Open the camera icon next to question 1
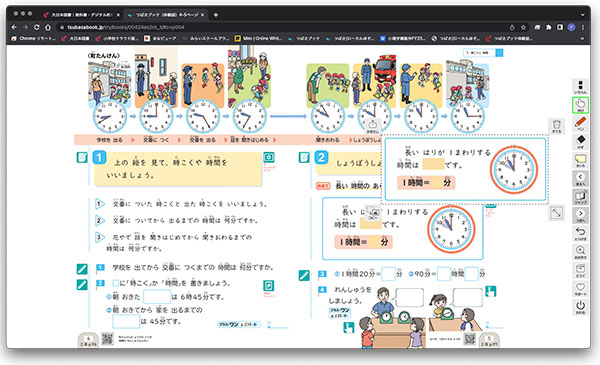This screenshot has width=600, height=365. click(269, 157)
